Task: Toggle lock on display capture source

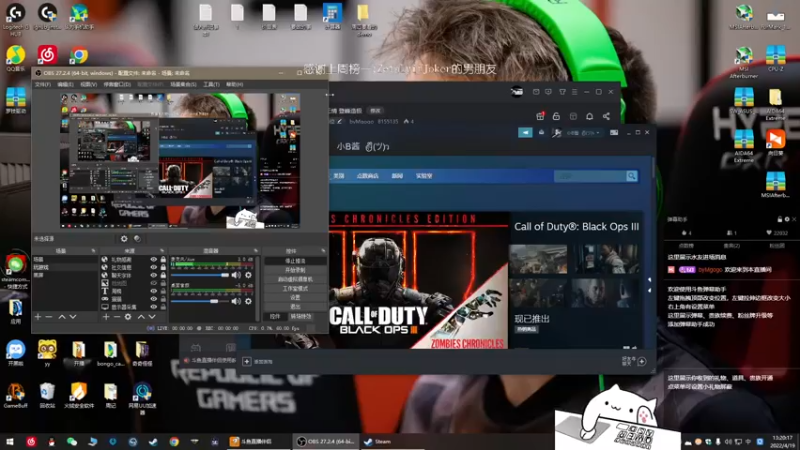Action: [163, 307]
